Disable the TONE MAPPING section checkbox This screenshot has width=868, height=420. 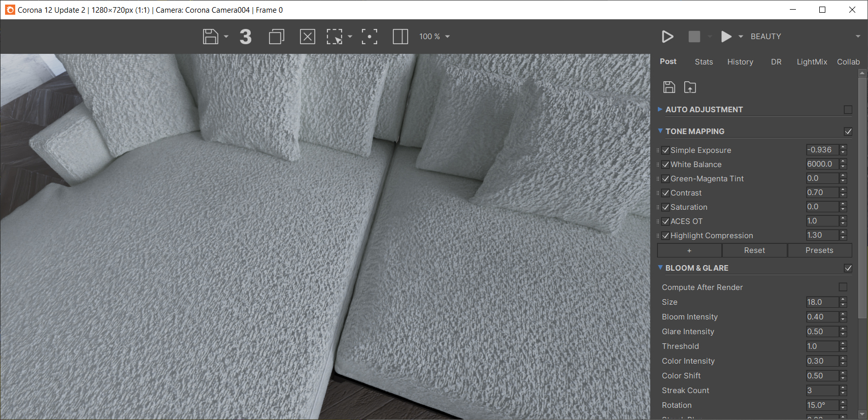[848, 132]
